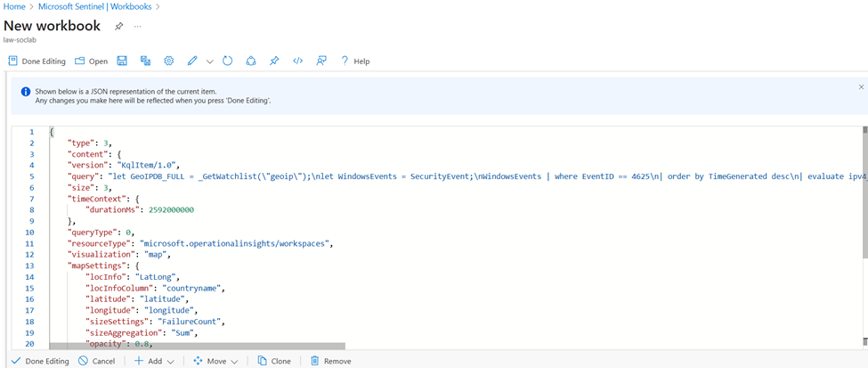
Task: Dismiss the JSON info banner
Action: click(x=861, y=87)
